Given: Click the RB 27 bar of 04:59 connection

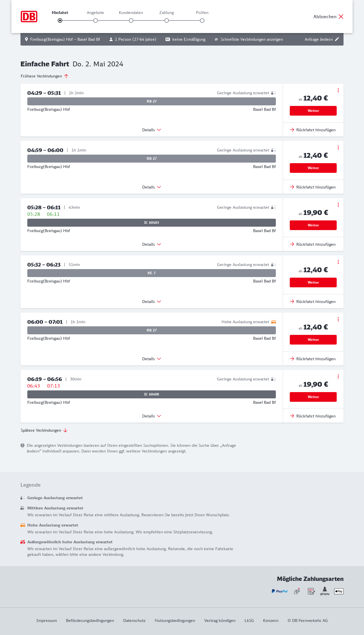Looking at the screenshot, I should coord(152,159).
